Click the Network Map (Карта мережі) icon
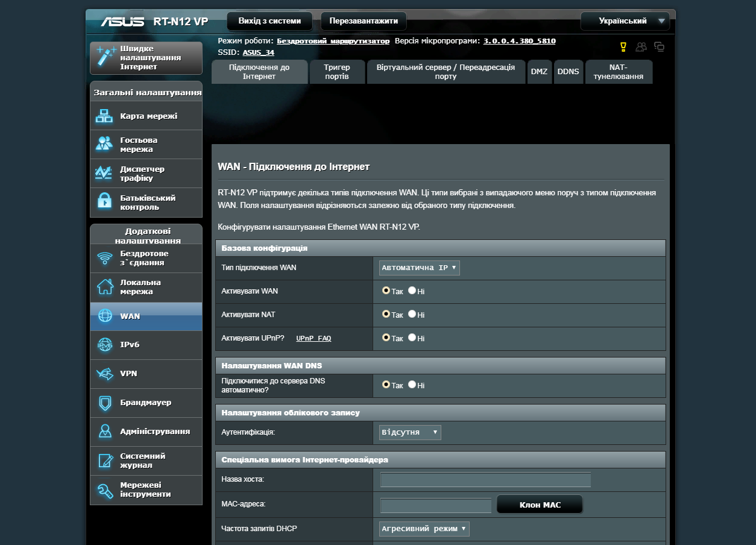756x545 pixels. tap(105, 116)
